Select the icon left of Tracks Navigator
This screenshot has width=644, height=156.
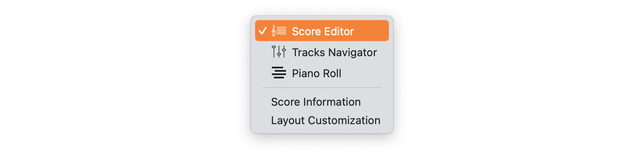(x=279, y=52)
